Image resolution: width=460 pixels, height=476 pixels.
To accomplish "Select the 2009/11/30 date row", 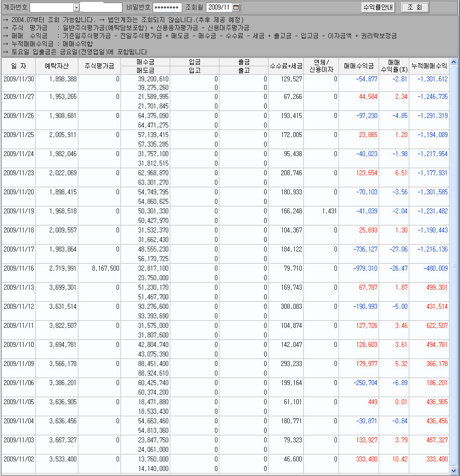I will point(19,79).
